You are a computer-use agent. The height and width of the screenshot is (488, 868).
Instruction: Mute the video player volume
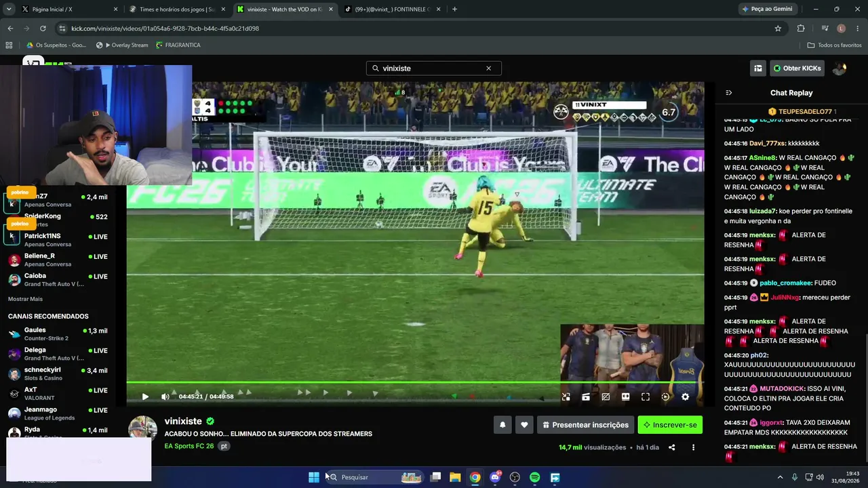coord(165,396)
